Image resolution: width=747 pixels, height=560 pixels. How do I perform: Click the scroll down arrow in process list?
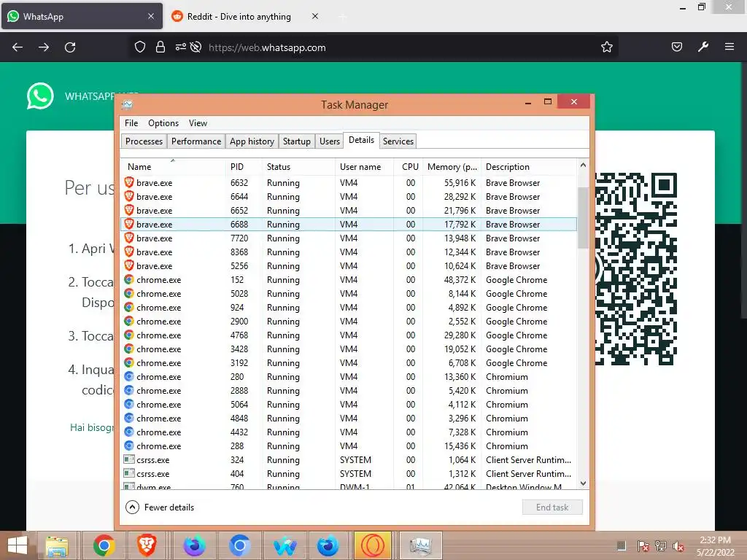(x=583, y=483)
